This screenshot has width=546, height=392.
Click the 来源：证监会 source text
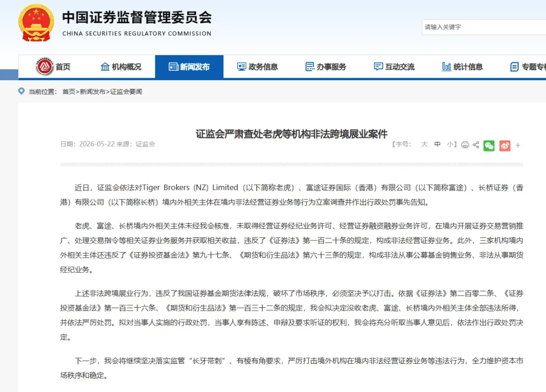click(136, 144)
